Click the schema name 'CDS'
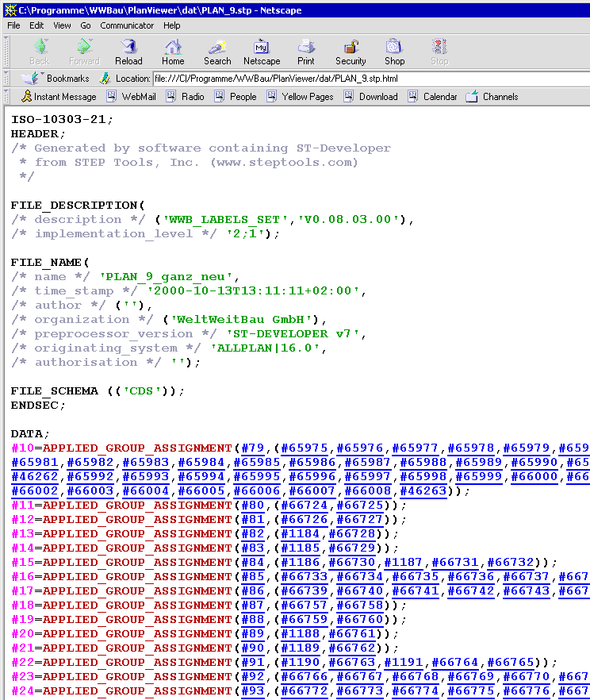 click(142, 391)
